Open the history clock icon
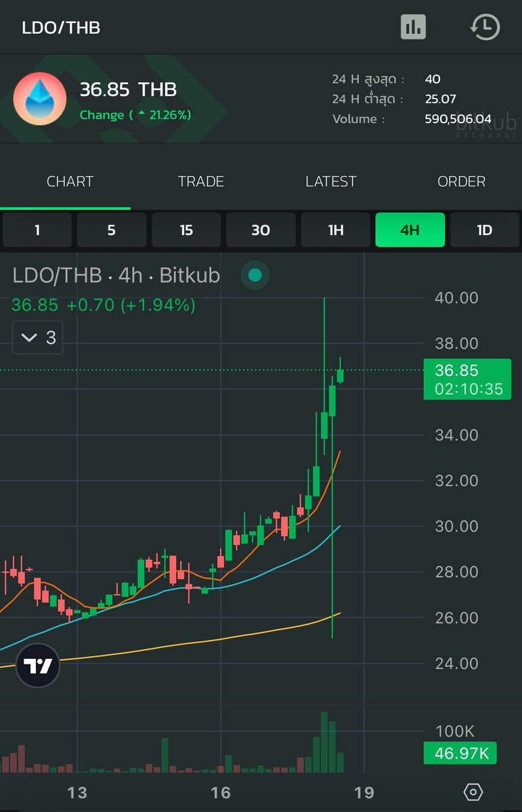522x812 pixels. pos(485,27)
